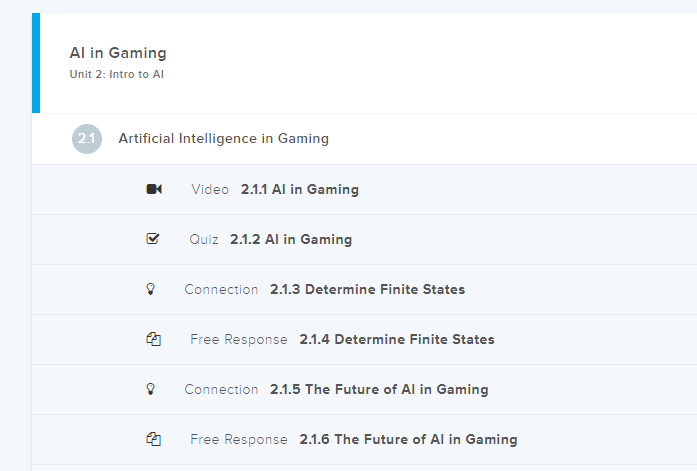Screen dimensions: 697x471
Task: Click the quiz checkbox icon for 2.1.2
Action: click(x=153, y=239)
